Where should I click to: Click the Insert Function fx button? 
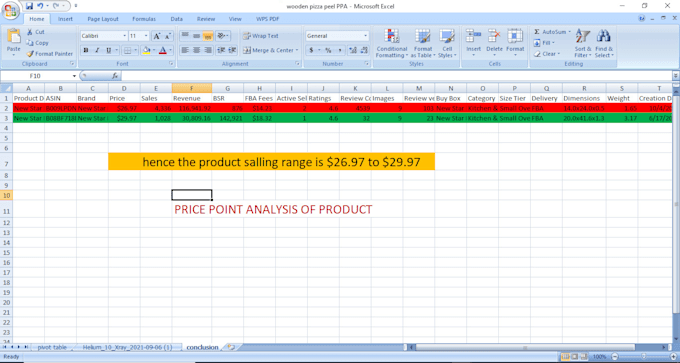(x=115, y=76)
